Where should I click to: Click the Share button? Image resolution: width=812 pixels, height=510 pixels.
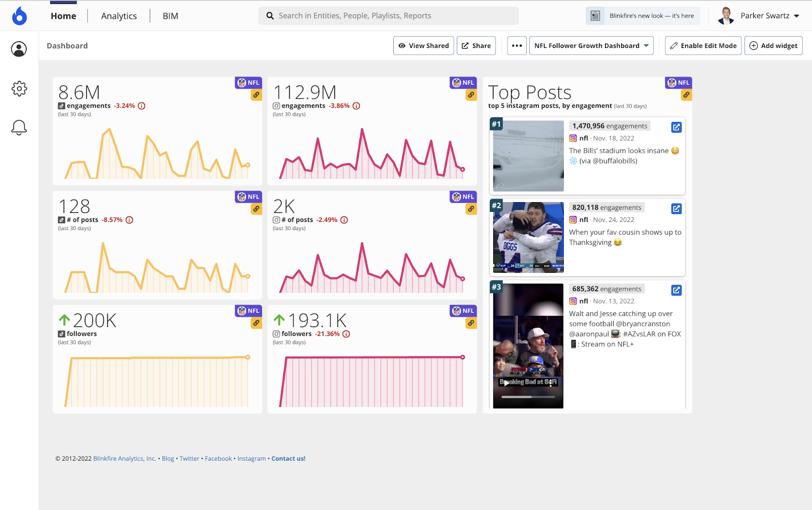tap(476, 46)
